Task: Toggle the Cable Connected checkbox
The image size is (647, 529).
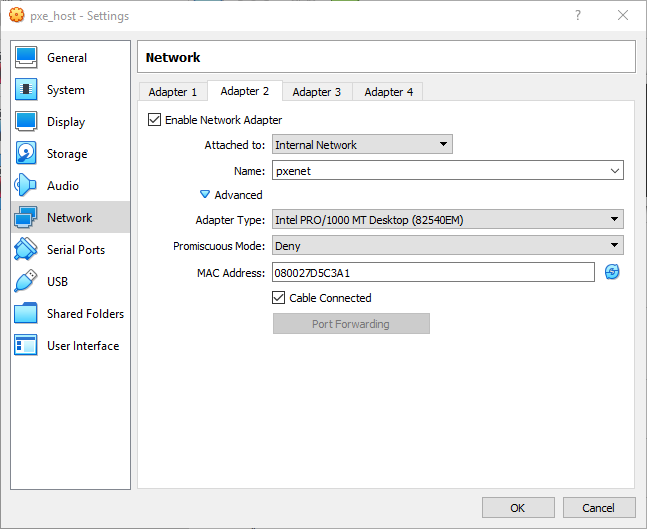Action: point(279,298)
